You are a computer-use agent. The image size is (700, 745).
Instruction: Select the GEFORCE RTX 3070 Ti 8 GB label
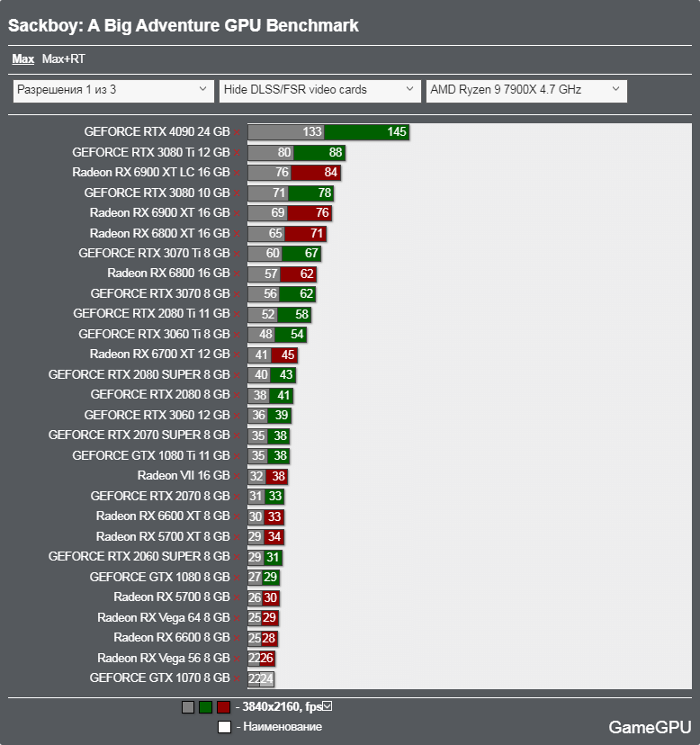[x=154, y=253]
